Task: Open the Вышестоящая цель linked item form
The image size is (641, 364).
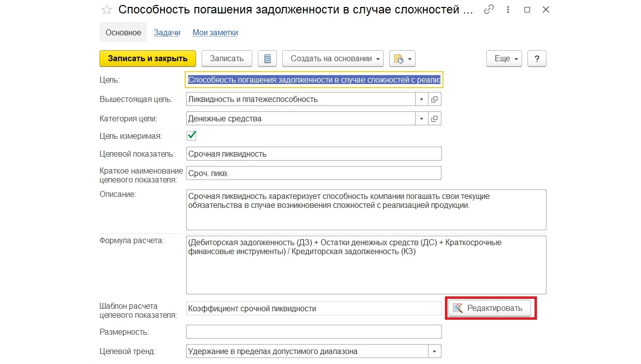Action: pyautogui.click(x=434, y=99)
